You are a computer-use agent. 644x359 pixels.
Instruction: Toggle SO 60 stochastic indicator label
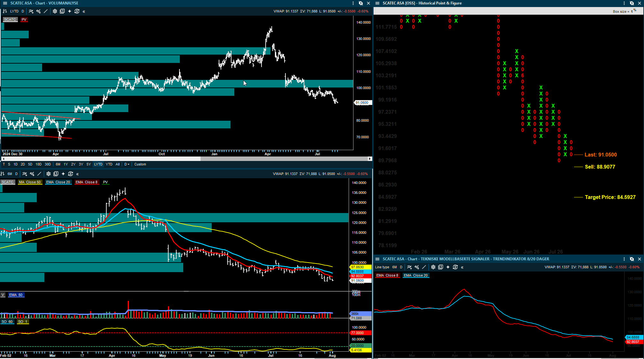pos(7,322)
